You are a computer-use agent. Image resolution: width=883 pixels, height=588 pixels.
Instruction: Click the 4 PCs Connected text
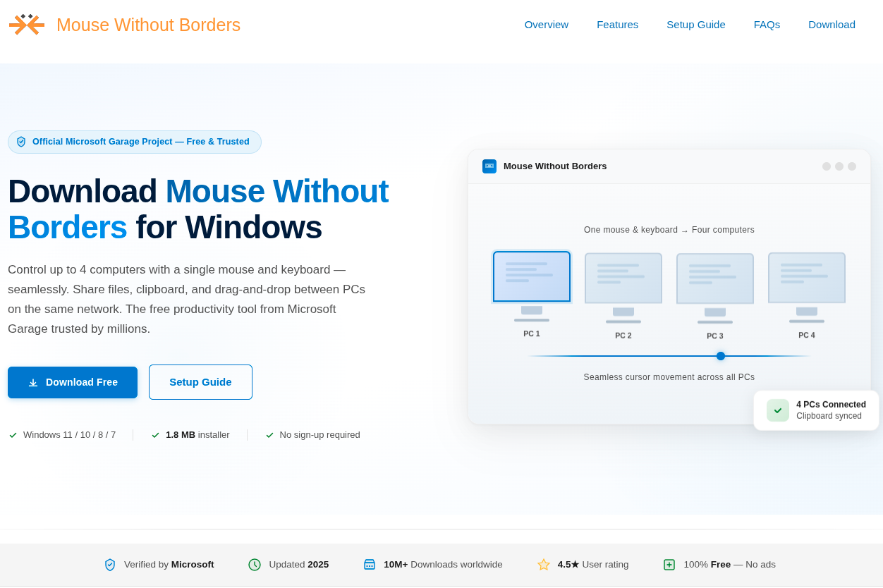(x=832, y=405)
